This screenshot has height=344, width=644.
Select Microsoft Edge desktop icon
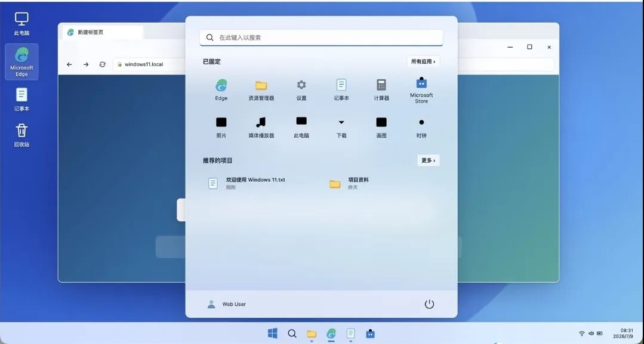tap(21, 62)
